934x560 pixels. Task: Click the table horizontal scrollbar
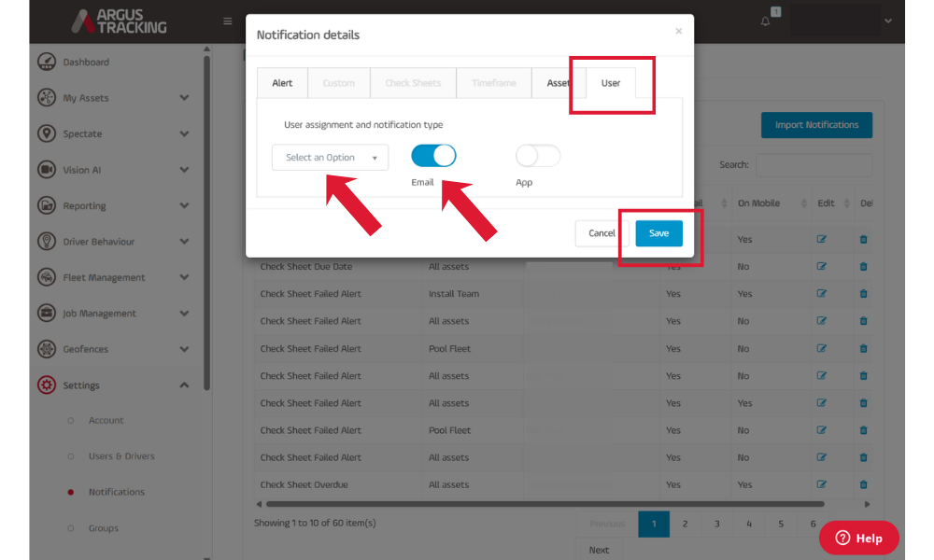pyautogui.click(x=545, y=504)
